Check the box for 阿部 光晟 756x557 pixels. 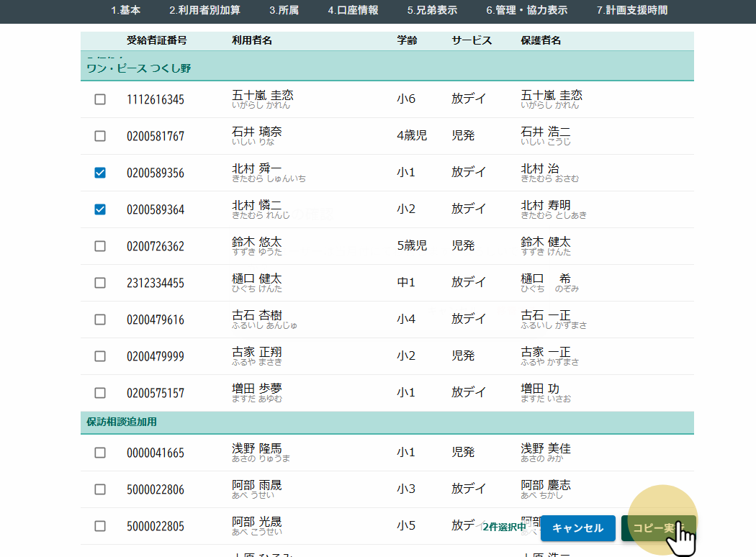click(100, 526)
